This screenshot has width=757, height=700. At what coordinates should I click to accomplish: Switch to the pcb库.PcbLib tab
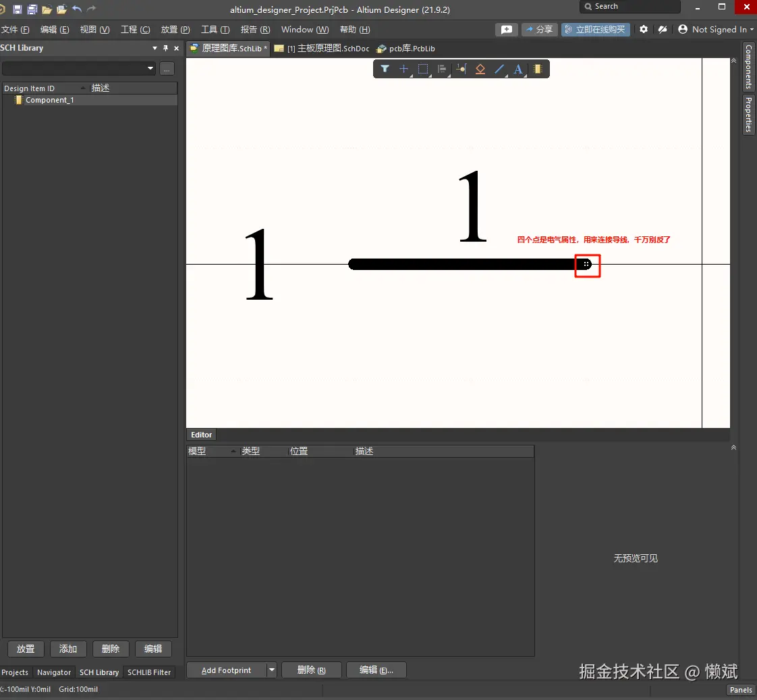click(406, 49)
